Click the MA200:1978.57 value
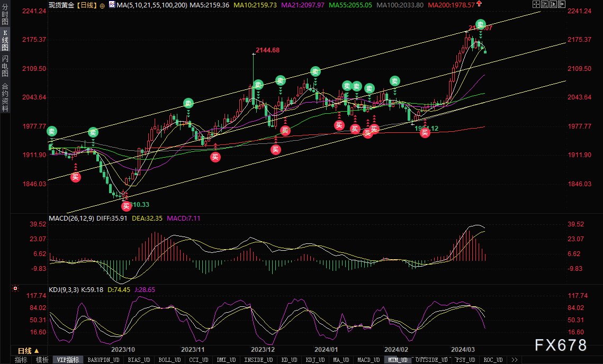Screen dimensions: 603x364 coord(452,5)
